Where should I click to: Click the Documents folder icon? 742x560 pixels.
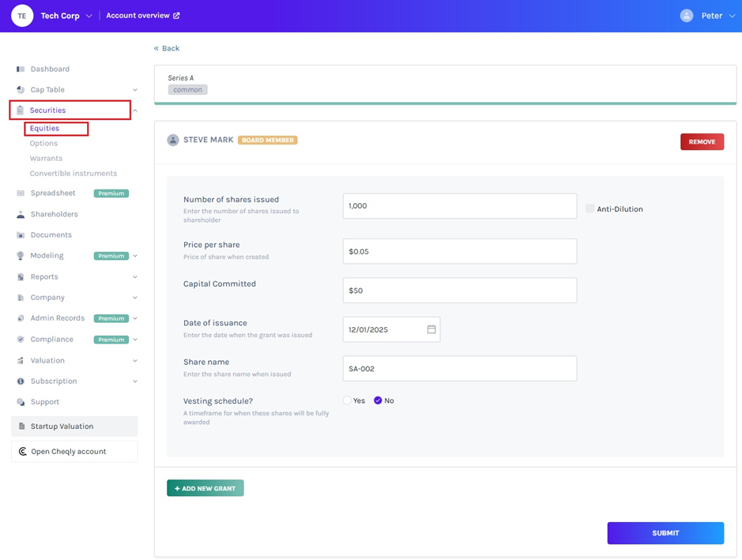pyautogui.click(x=21, y=235)
